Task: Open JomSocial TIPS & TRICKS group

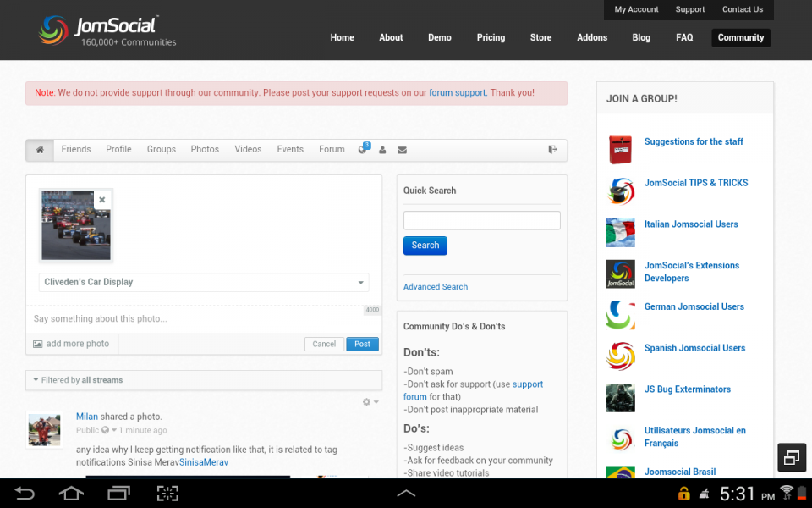Action: click(696, 183)
